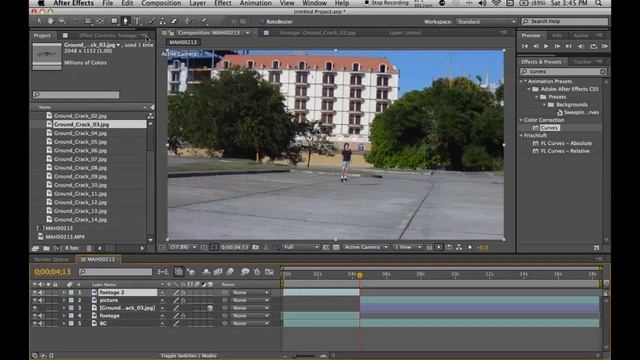Collapse the Animation Presets group

click(x=522, y=82)
